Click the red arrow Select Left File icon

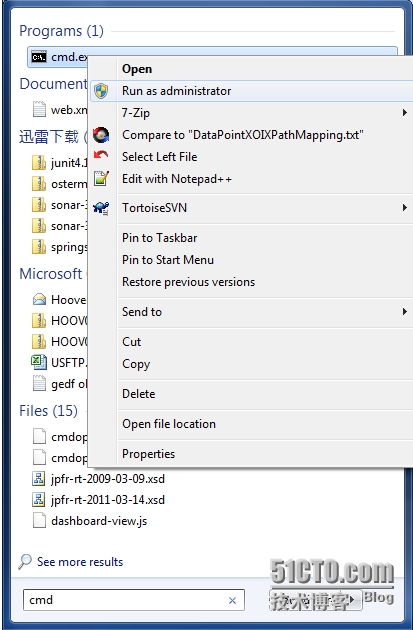click(x=101, y=155)
